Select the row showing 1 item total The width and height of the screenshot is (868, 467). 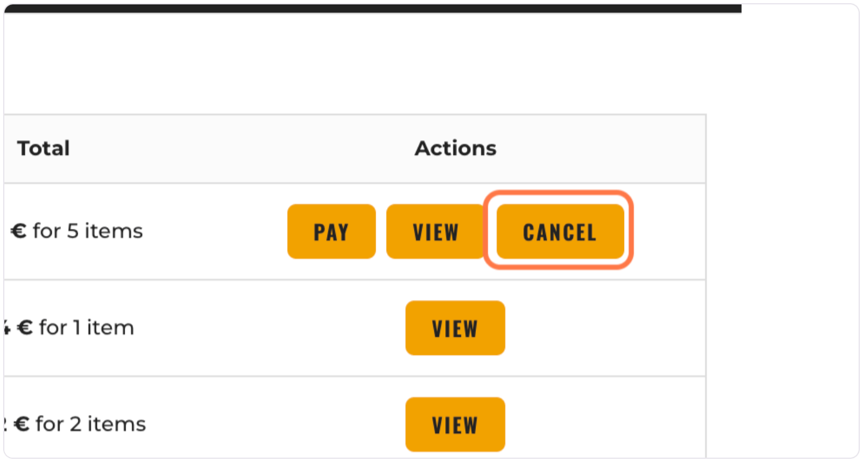pos(188,327)
